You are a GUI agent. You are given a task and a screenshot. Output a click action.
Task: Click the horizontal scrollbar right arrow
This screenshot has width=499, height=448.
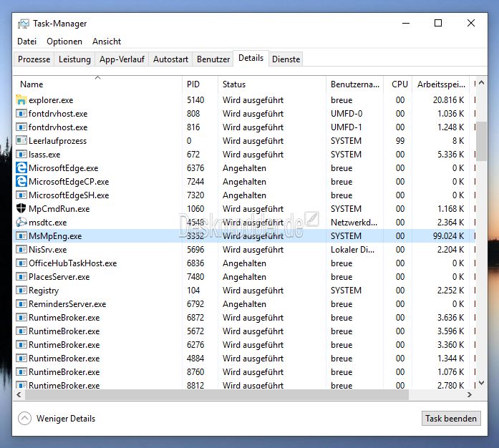(x=470, y=395)
